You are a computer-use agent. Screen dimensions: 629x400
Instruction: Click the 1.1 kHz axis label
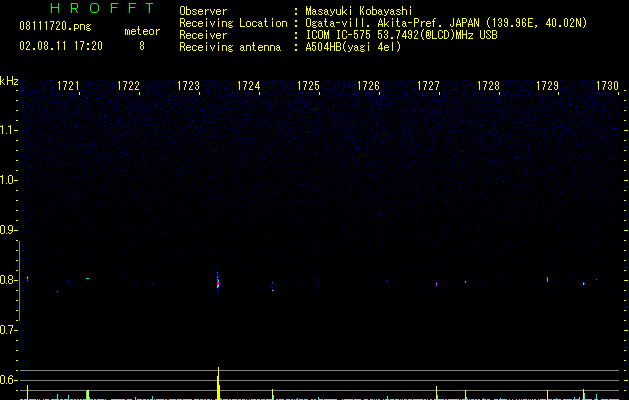(x=8, y=130)
